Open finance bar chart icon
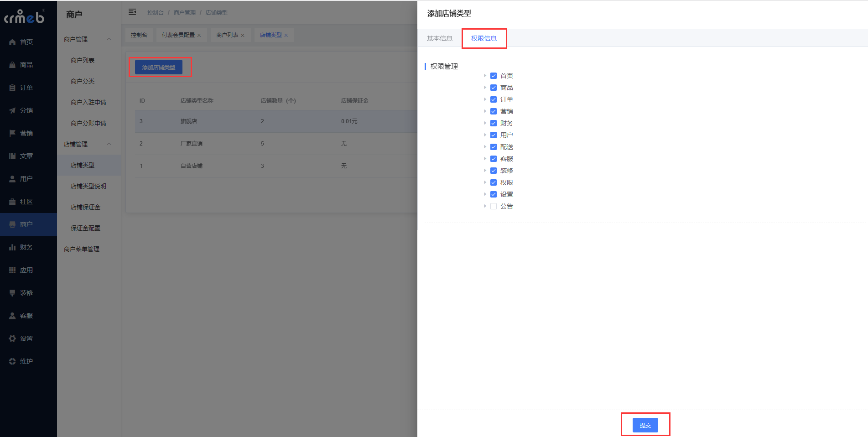Image resolution: width=868 pixels, height=437 pixels. point(12,247)
